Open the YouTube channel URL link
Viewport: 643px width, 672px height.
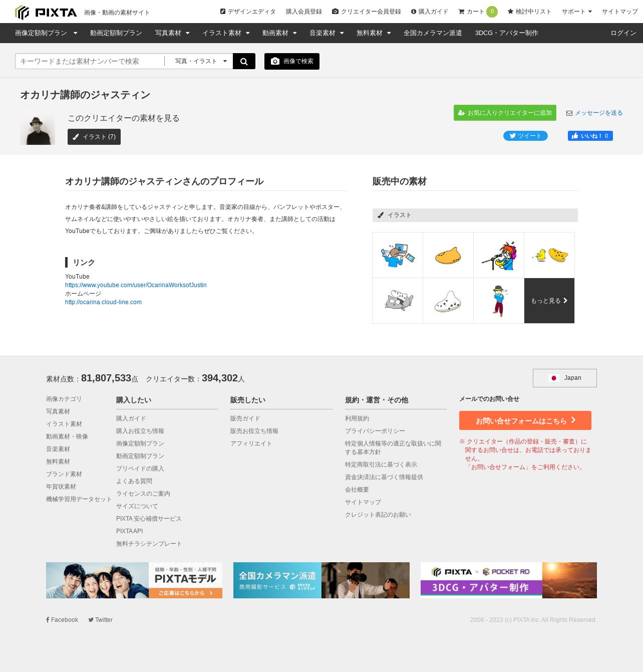click(136, 285)
